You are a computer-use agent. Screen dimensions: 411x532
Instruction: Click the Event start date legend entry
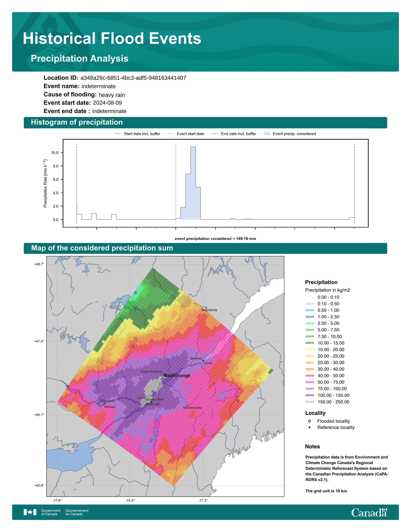click(186, 133)
